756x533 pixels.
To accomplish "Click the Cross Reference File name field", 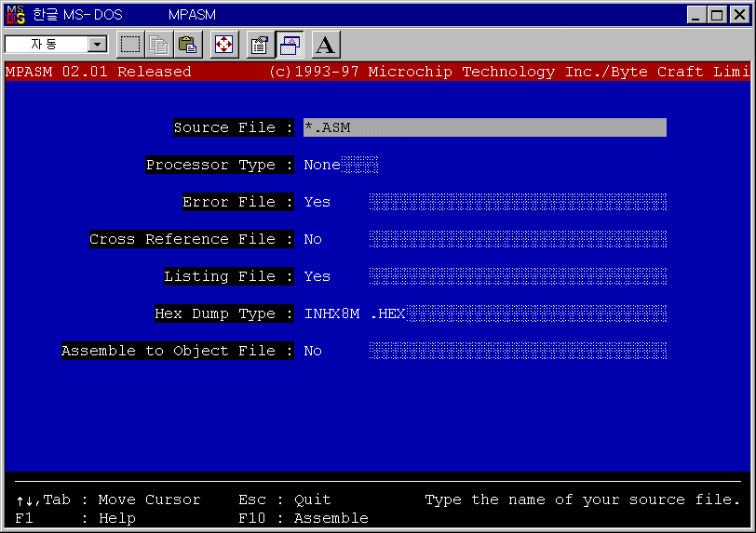I will click(x=518, y=239).
